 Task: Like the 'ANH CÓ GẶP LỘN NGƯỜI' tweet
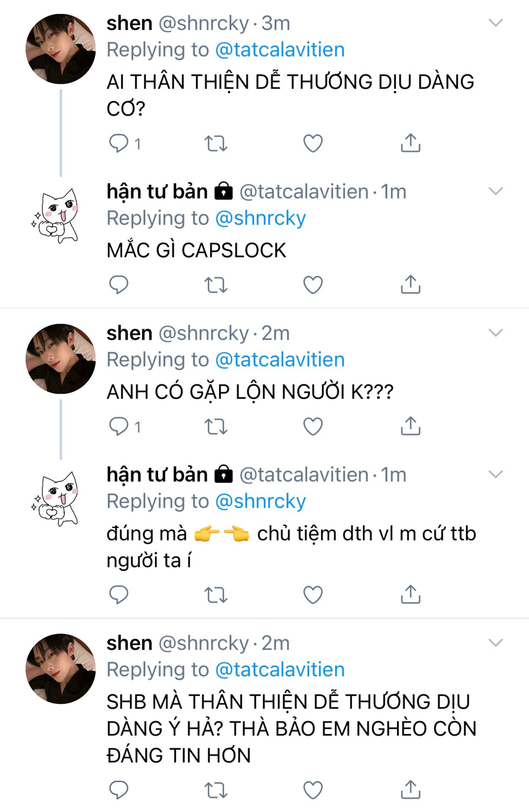(313, 426)
